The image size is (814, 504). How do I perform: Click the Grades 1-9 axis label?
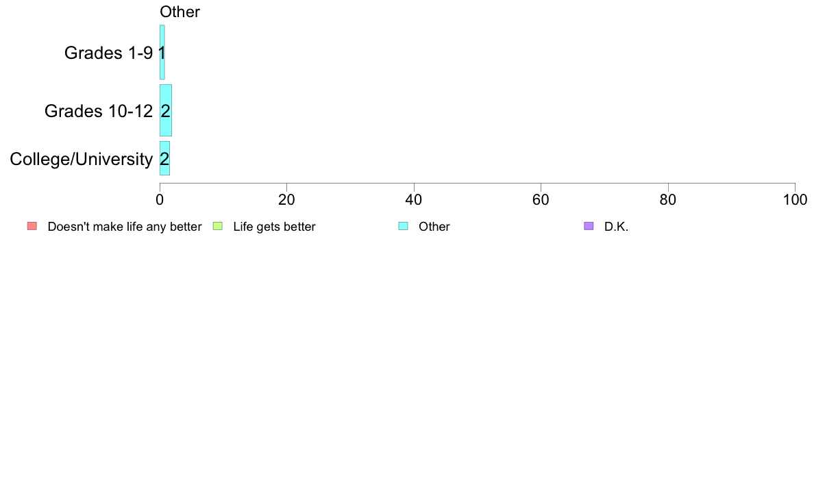[x=108, y=53]
